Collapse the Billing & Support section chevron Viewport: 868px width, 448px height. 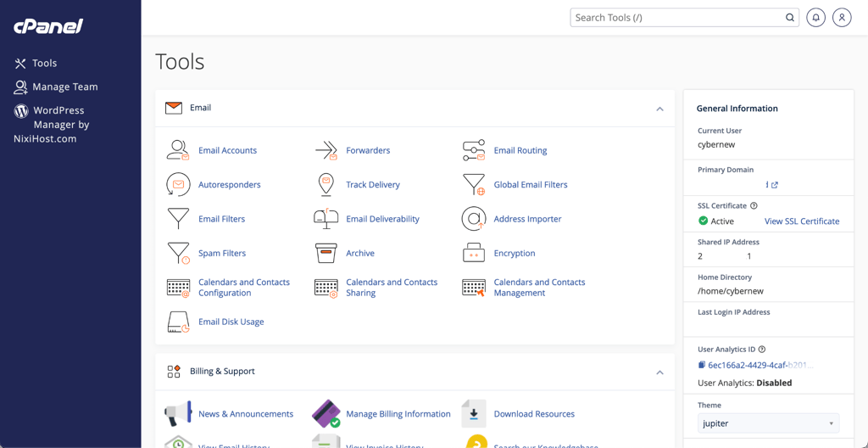659,372
